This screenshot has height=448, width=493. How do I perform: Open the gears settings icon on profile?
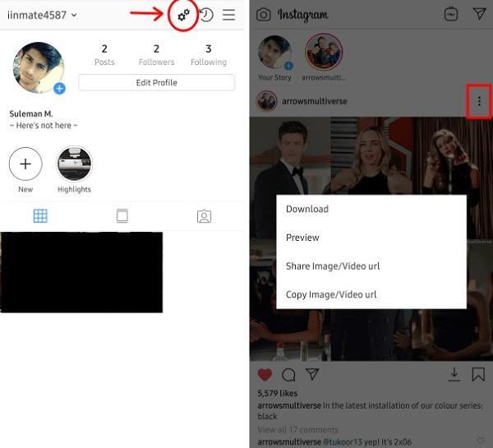pyautogui.click(x=183, y=15)
